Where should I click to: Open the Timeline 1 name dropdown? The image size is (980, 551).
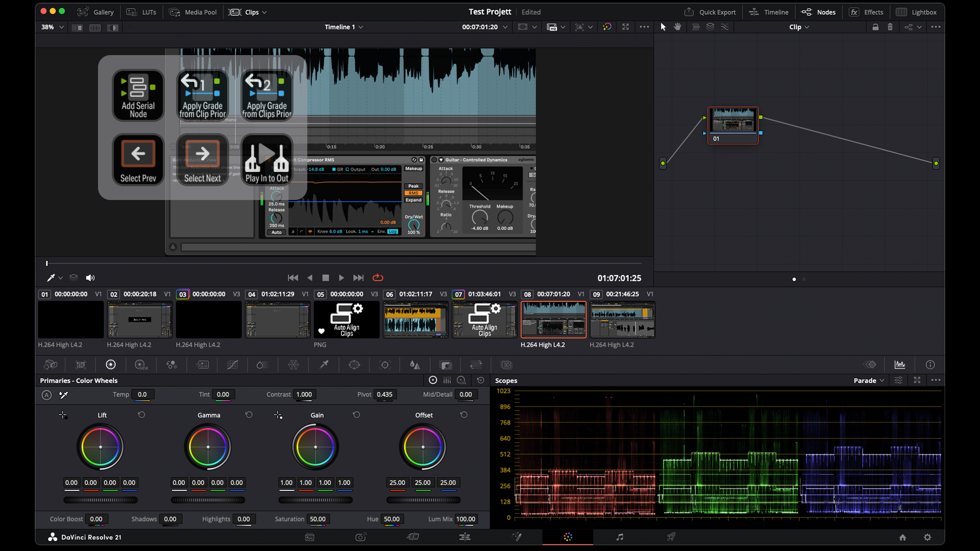[344, 27]
